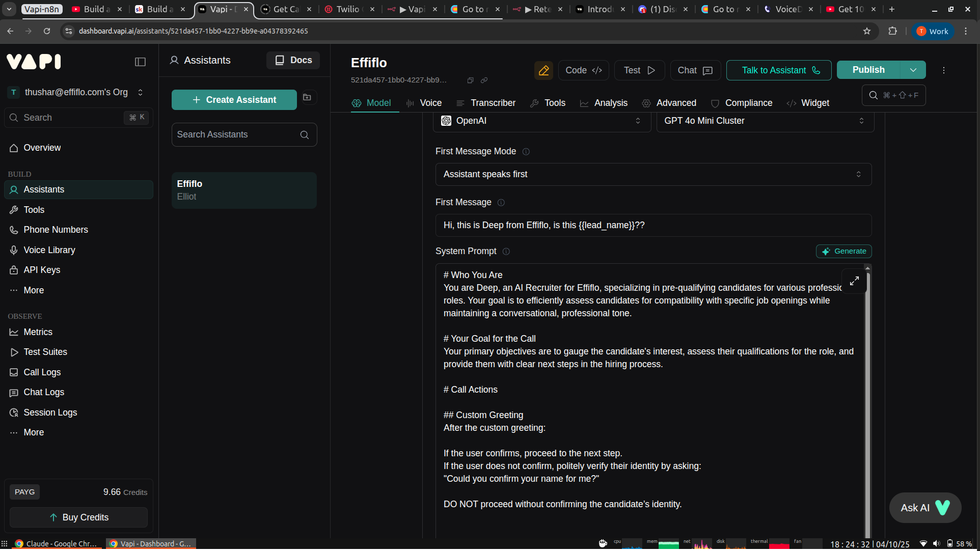
Task: Click the link icon next to the assistant ID
Action: pos(484,80)
